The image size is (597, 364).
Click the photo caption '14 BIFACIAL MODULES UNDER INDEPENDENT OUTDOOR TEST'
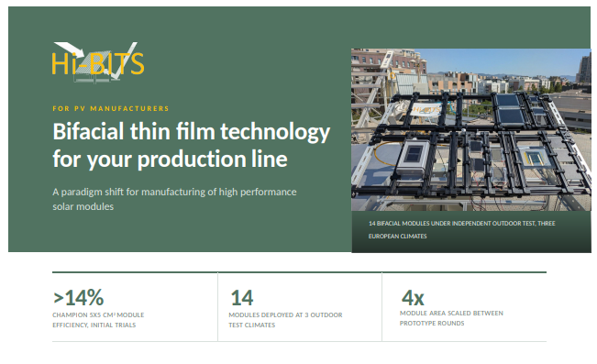tap(461, 223)
